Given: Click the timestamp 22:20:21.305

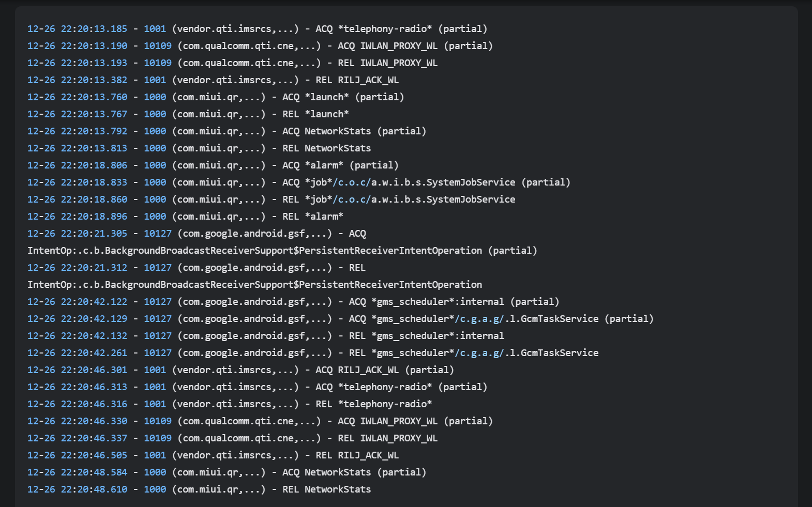Looking at the screenshot, I should point(94,234).
